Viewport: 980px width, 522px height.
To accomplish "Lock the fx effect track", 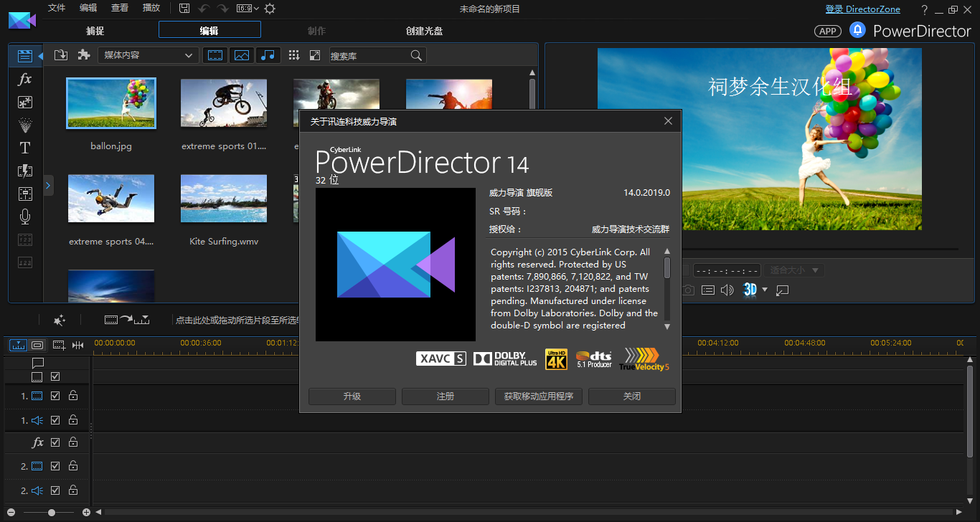I will click(x=73, y=443).
